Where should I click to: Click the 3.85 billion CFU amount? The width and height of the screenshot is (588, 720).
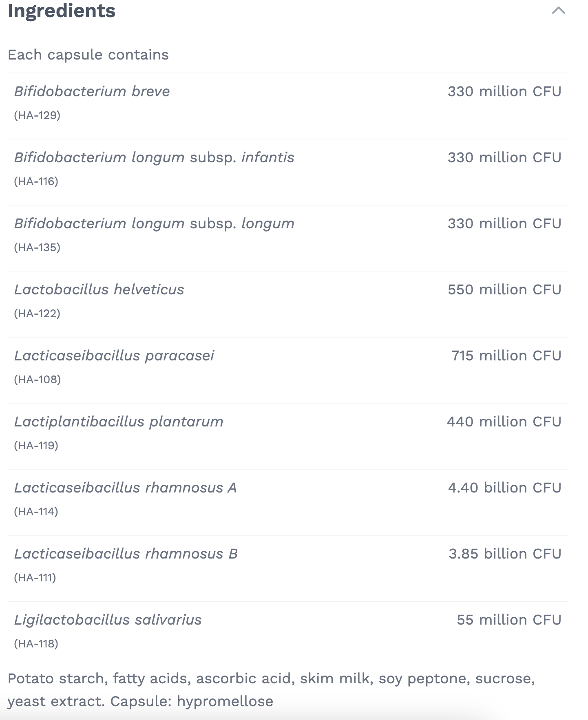point(505,554)
